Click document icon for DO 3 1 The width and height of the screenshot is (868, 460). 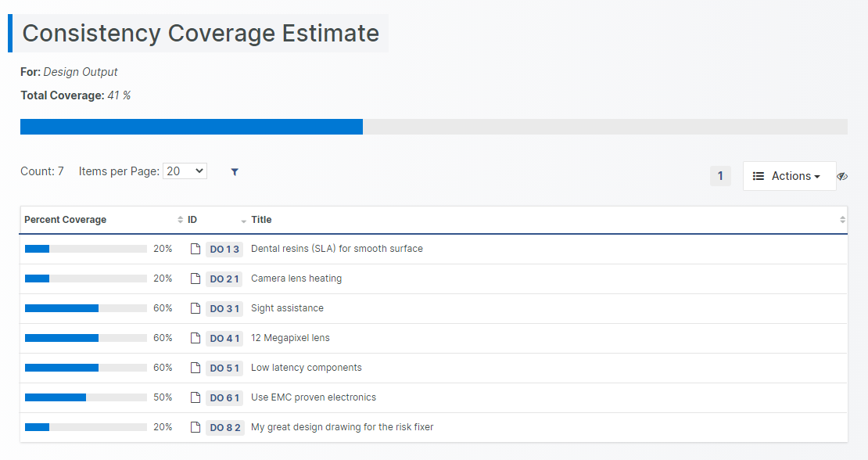[195, 308]
